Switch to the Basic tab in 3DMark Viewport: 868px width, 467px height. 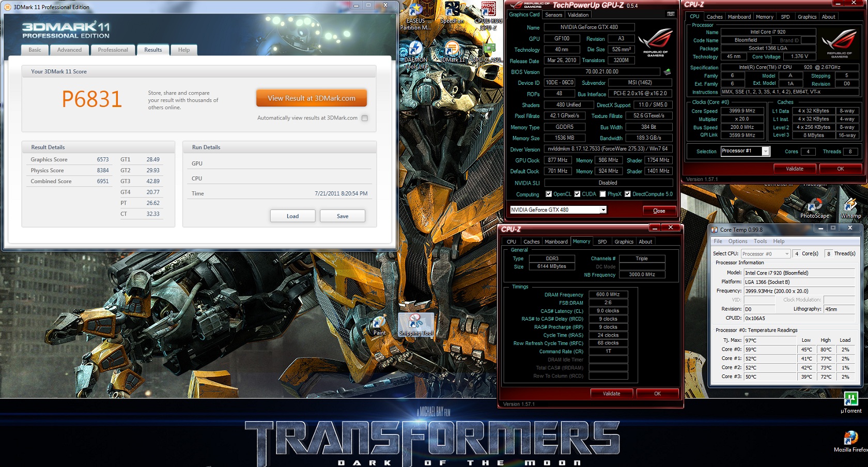[35, 50]
